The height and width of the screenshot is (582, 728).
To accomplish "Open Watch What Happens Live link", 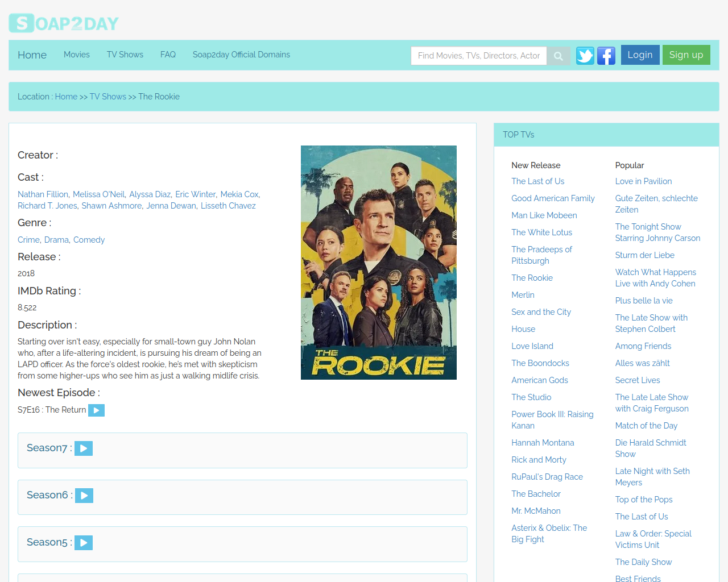I will point(656,278).
